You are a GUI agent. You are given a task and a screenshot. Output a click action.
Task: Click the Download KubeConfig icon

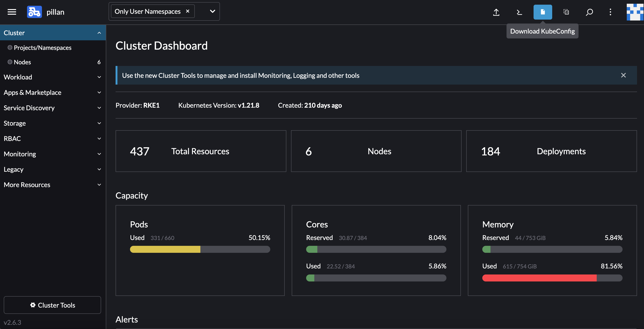pyautogui.click(x=542, y=12)
